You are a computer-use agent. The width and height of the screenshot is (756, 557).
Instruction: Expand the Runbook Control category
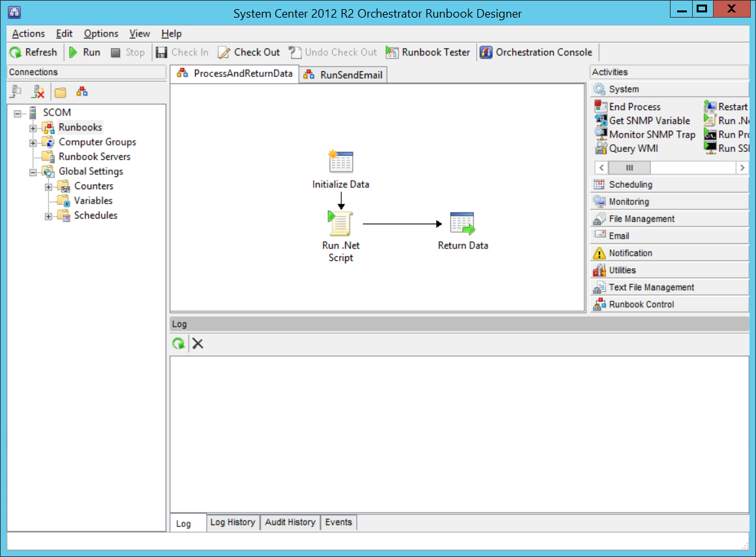point(669,305)
